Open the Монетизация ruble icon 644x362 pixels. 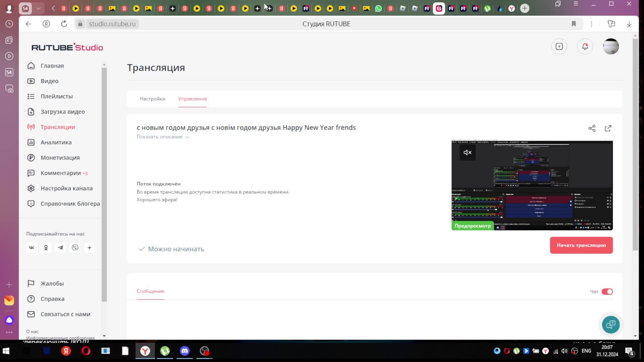coord(31,158)
